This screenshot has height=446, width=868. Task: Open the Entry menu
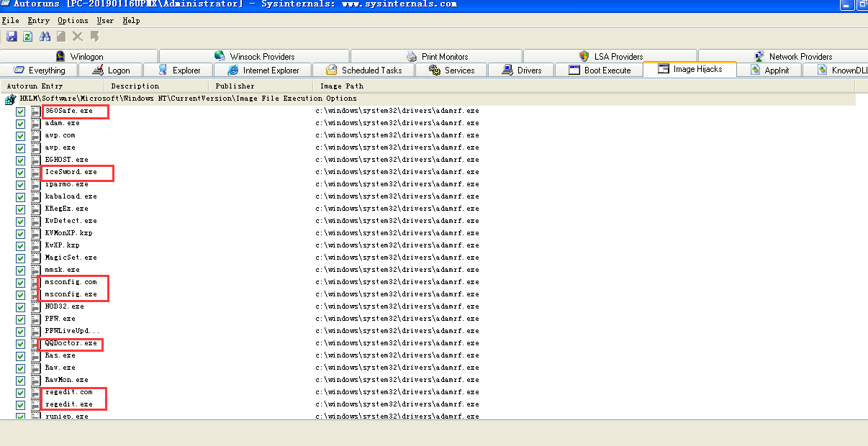coord(38,21)
